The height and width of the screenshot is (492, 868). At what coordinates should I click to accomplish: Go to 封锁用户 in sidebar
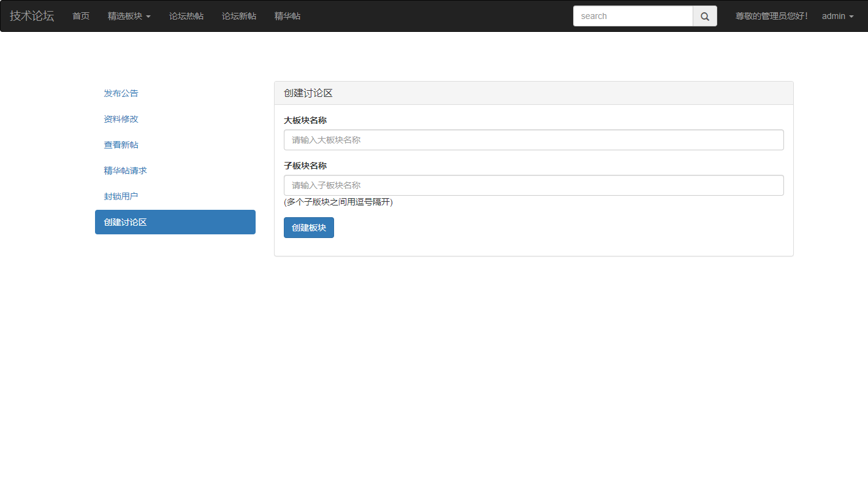coord(121,196)
